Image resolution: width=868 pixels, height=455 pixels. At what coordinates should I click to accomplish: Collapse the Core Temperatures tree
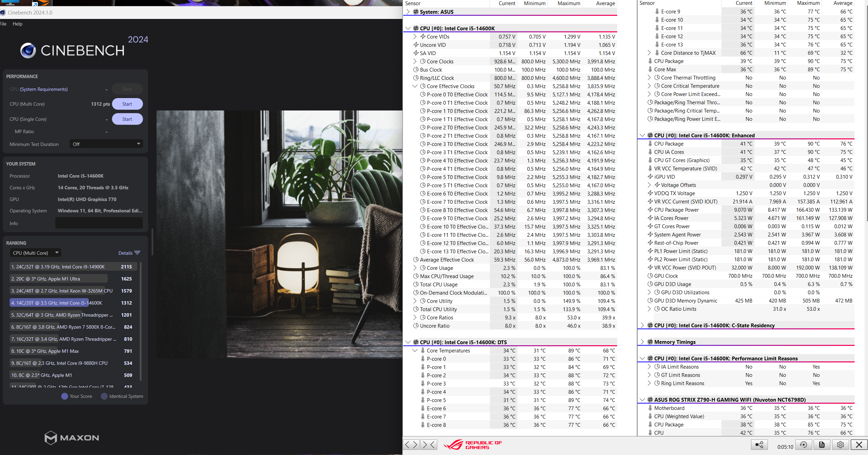tap(415, 350)
